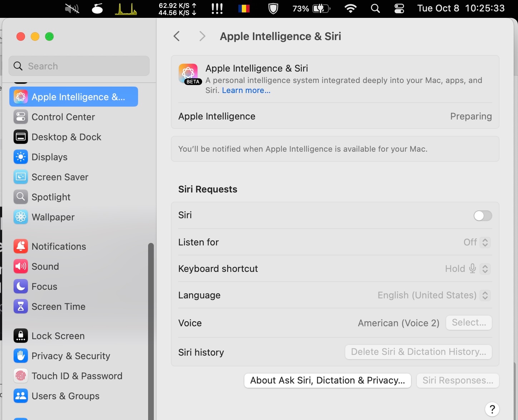518x420 pixels.
Task: Open Users & Groups settings
Action: coord(74,396)
